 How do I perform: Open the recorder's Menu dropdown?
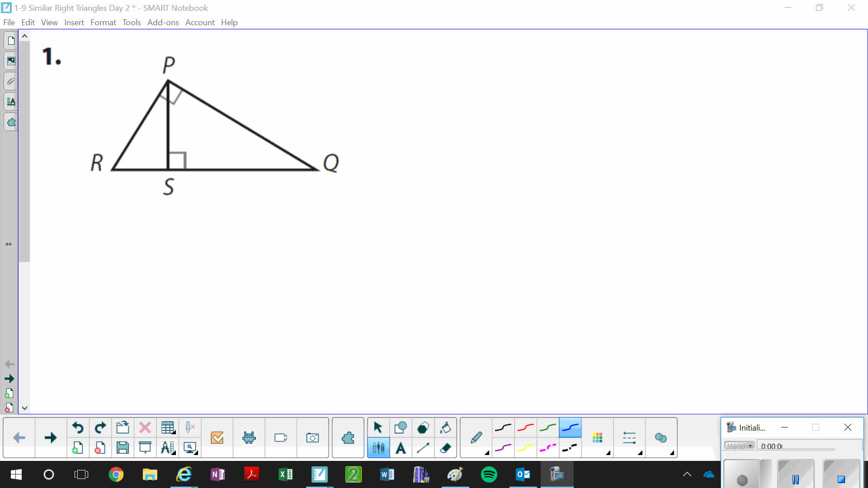(x=740, y=446)
